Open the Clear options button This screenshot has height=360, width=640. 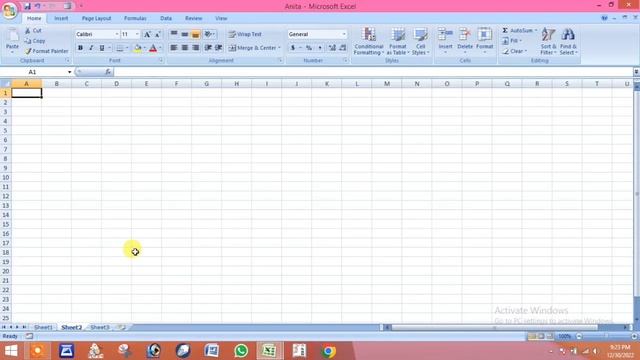[514, 51]
